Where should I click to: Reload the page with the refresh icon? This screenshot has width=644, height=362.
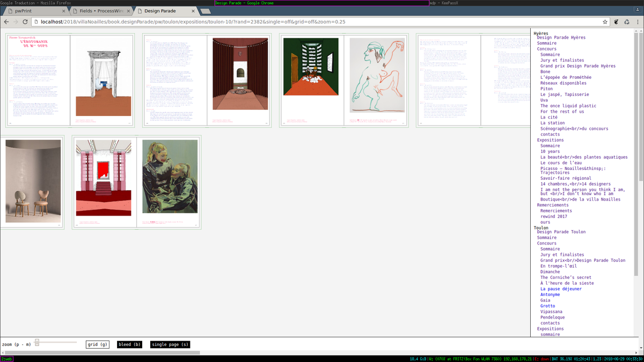[x=25, y=22]
